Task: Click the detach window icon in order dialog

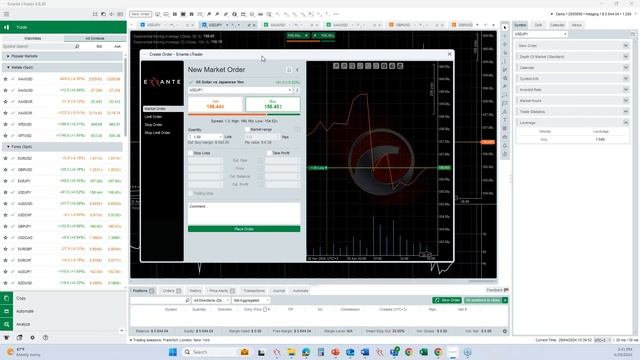Action: click(x=289, y=70)
